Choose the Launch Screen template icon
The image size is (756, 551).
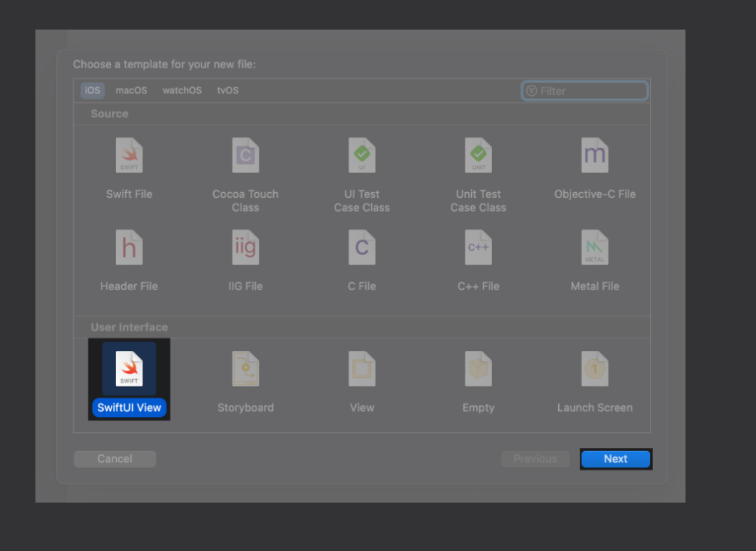[x=595, y=369]
